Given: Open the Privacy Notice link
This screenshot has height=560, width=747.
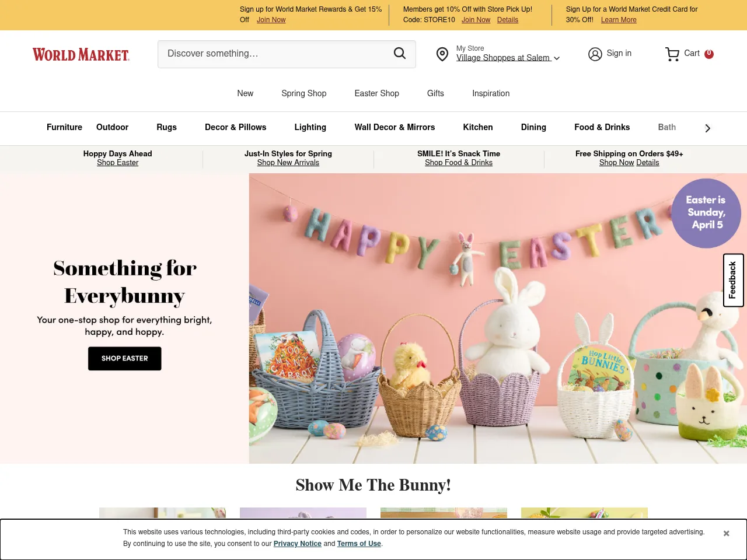Looking at the screenshot, I should [x=298, y=544].
